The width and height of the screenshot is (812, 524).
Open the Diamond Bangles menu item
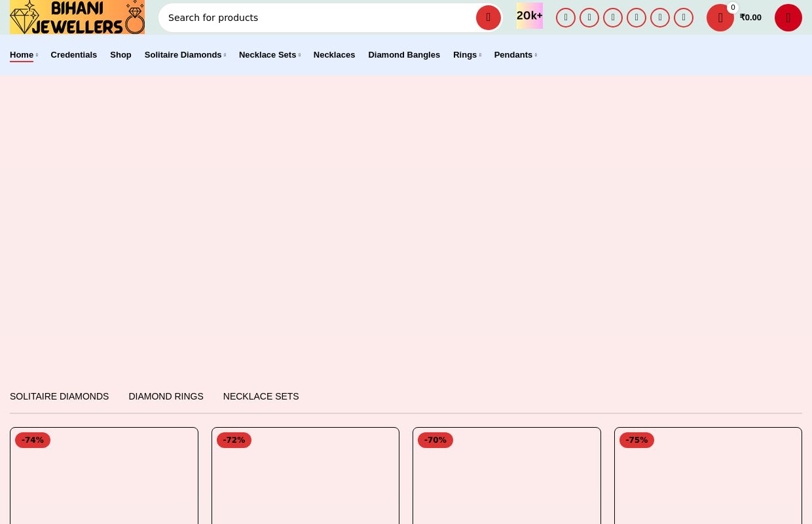[404, 55]
